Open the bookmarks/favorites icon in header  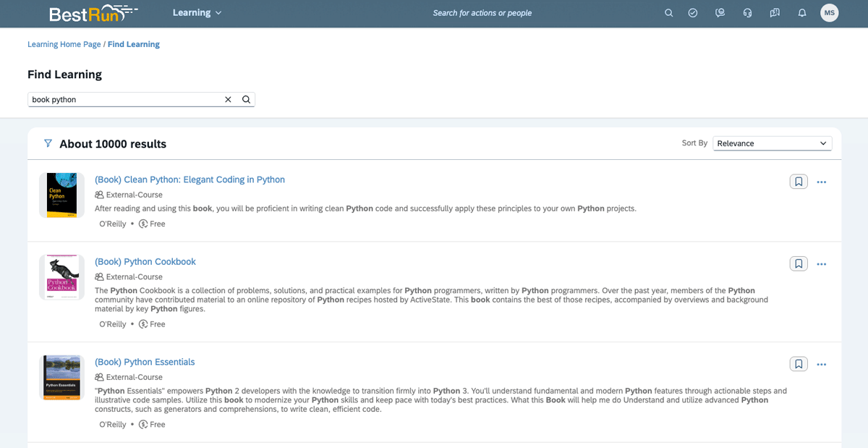tap(775, 13)
